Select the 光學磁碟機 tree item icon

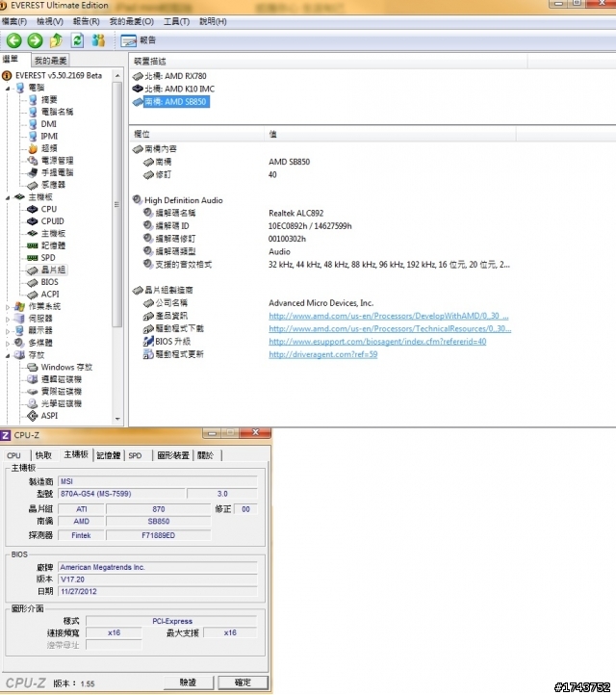click(33, 403)
